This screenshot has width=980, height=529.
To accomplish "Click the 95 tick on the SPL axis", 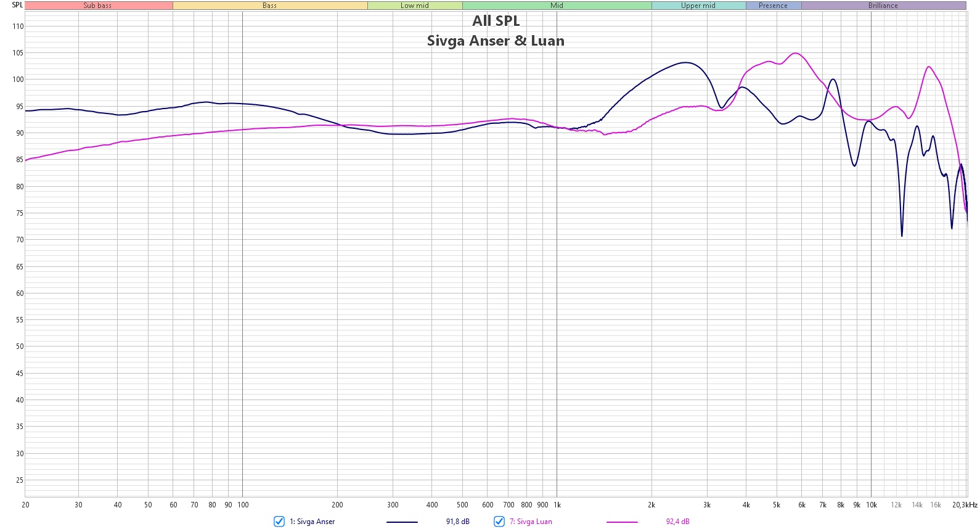I will [x=20, y=107].
